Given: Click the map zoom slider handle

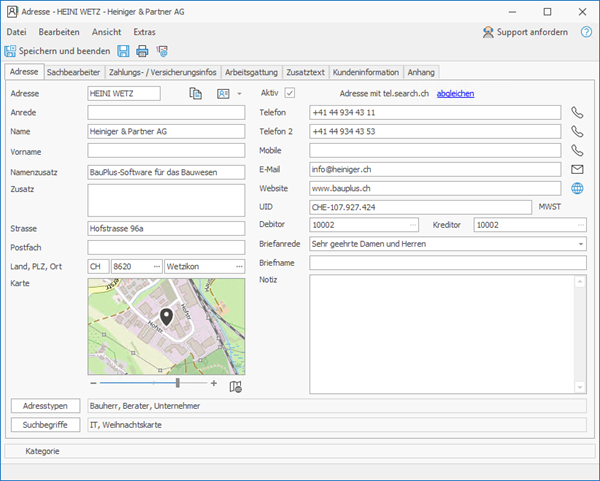Looking at the screenshot, I should click(178, 383).
